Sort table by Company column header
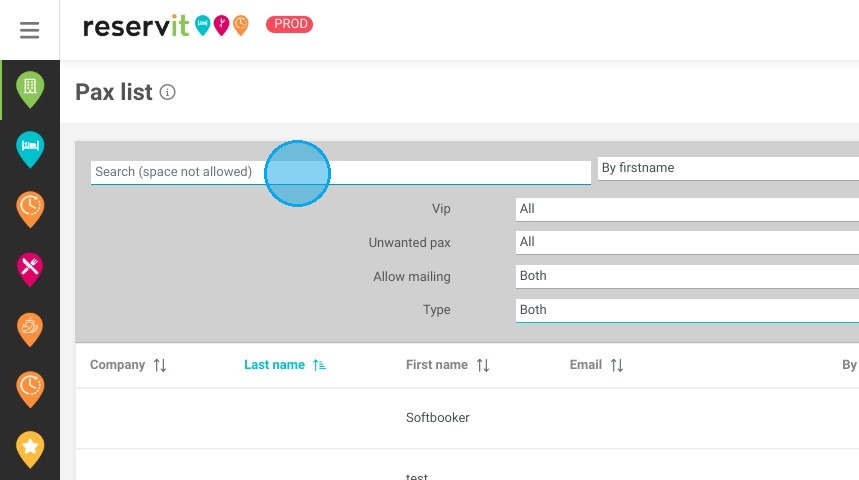This screenshot has height=480, width=859. click(117, 365)
